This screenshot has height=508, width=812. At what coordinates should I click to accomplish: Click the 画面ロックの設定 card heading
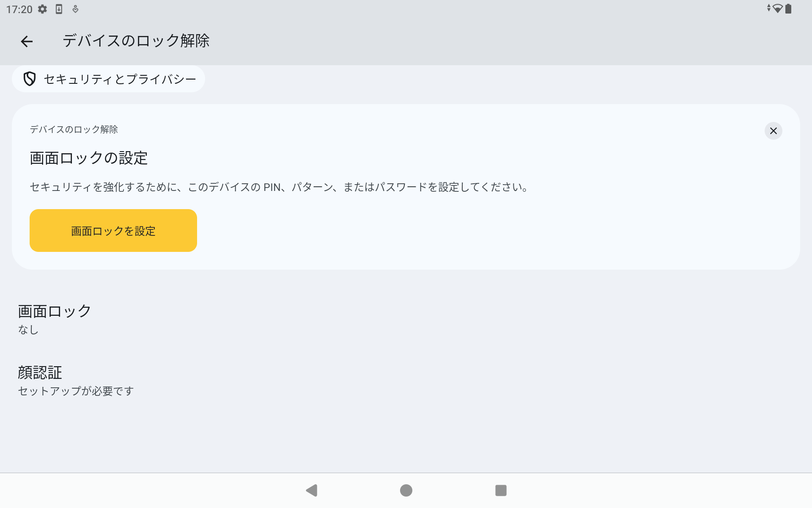click(89, 158)
